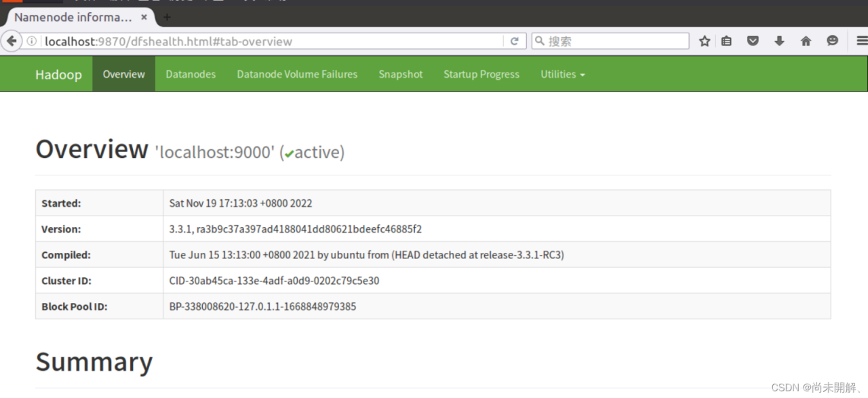Click the 'localhost:9000' heading text
The height and width of the screenshot is (398, 868).
point(214,153)
